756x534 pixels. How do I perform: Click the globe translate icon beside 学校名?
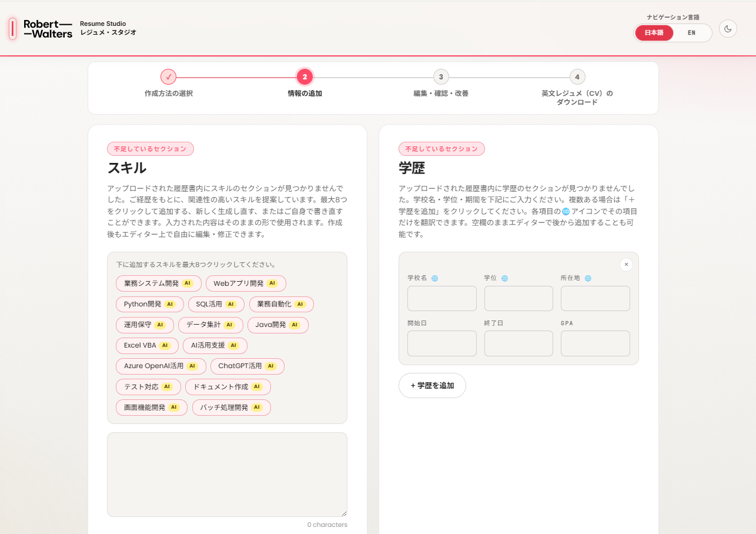coord(434,278)
